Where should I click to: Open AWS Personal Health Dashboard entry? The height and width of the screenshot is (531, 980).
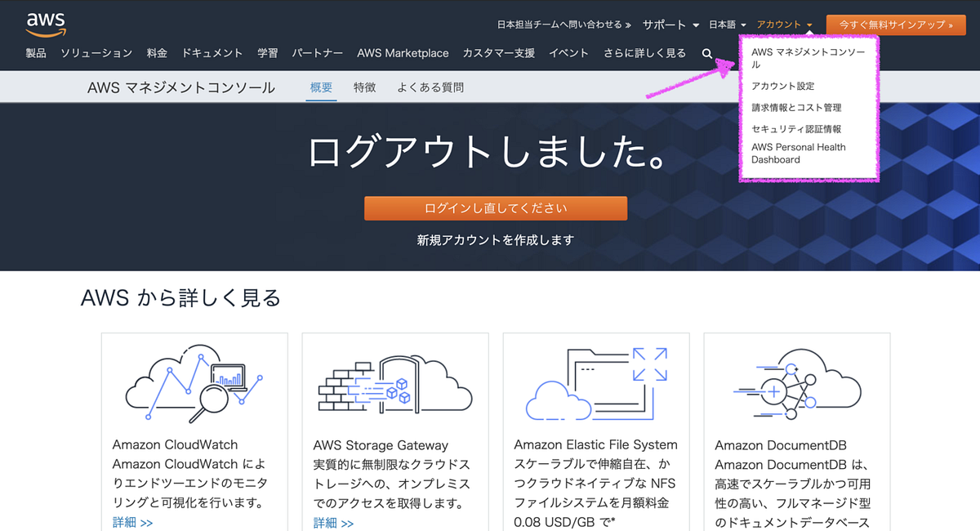coord(799,154)
